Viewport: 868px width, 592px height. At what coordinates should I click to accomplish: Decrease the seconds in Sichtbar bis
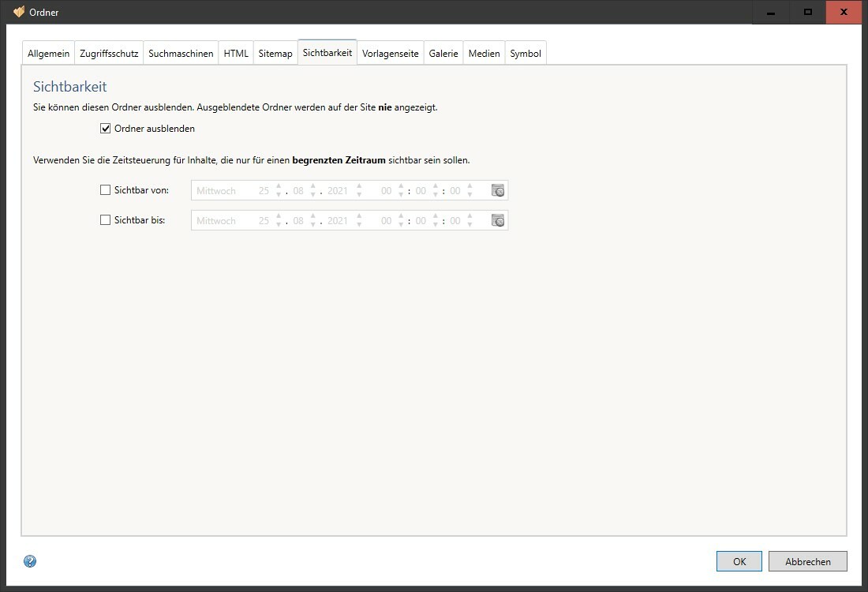pos(470,224)
